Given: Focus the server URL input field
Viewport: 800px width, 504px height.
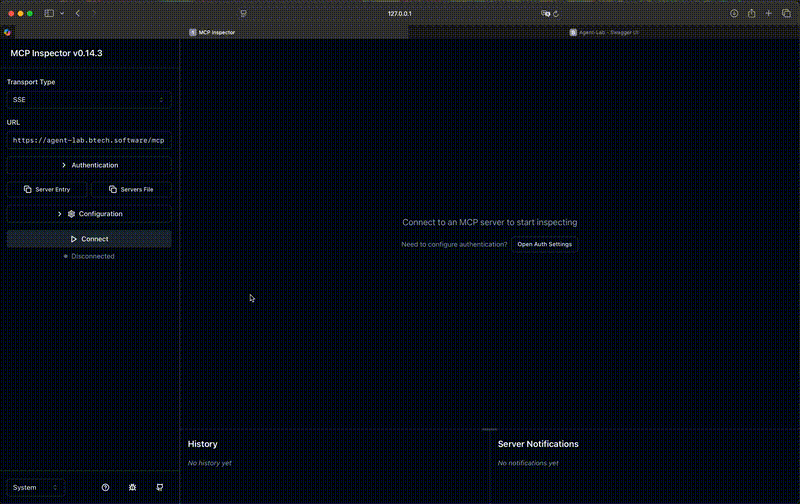Looking at the screenshot, I should (89, 140).
